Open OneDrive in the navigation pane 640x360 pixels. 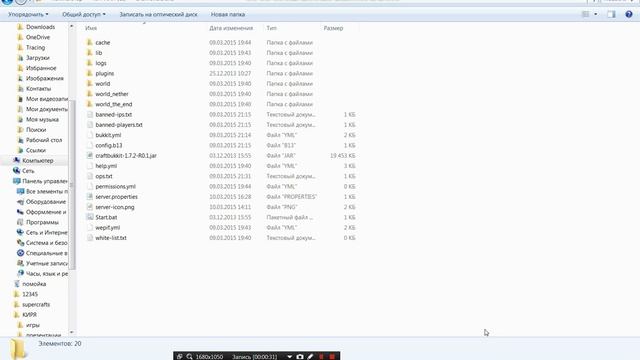tap(38, 37)
